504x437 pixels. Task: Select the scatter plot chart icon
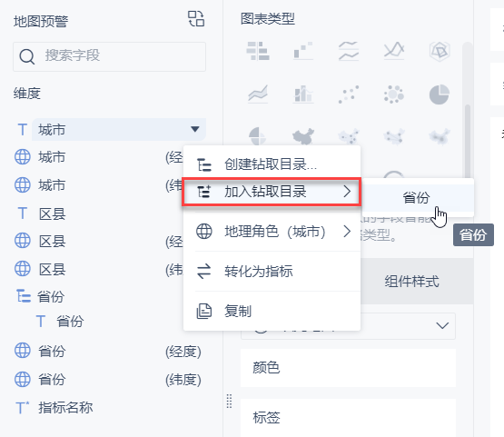(349, 94)
